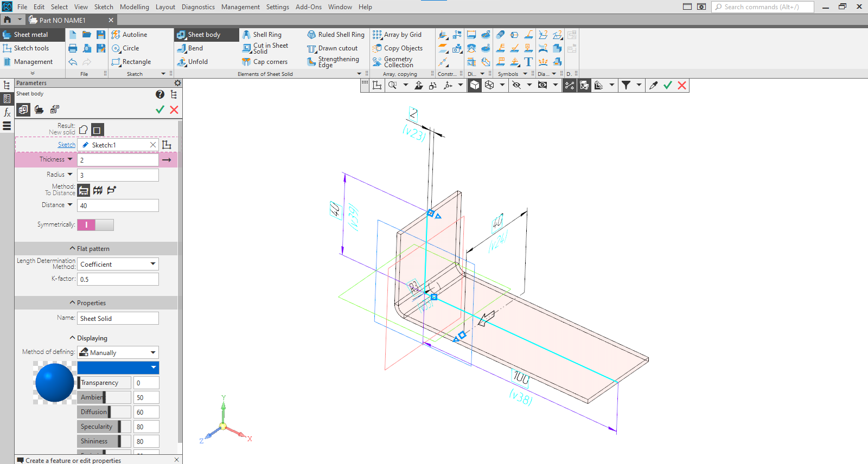This screenshot has width=868, height=464.
Task: Open the Modelling menu
Action: click(135, 7)
